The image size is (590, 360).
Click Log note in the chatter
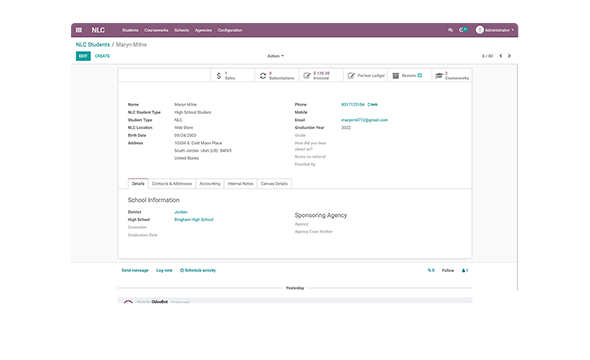click(164, 270)
